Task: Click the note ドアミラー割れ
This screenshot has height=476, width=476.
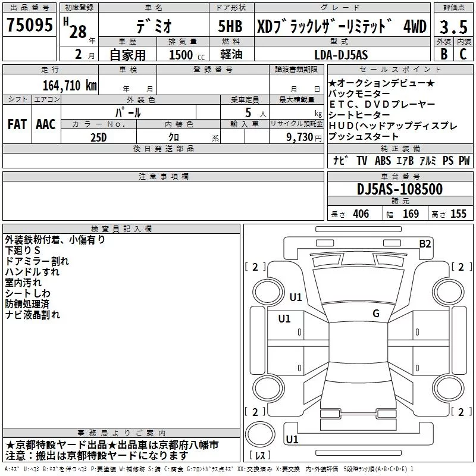Action: point(37,261)
